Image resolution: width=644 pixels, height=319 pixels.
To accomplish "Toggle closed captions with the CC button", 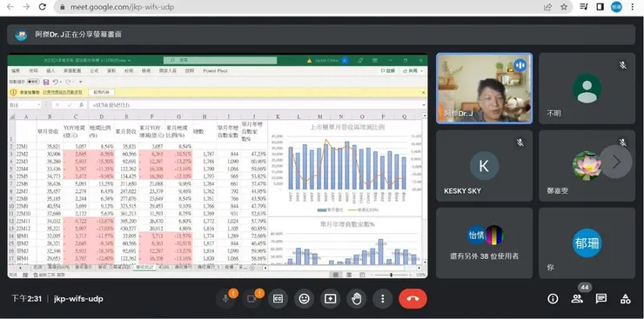I will [278, 299].
